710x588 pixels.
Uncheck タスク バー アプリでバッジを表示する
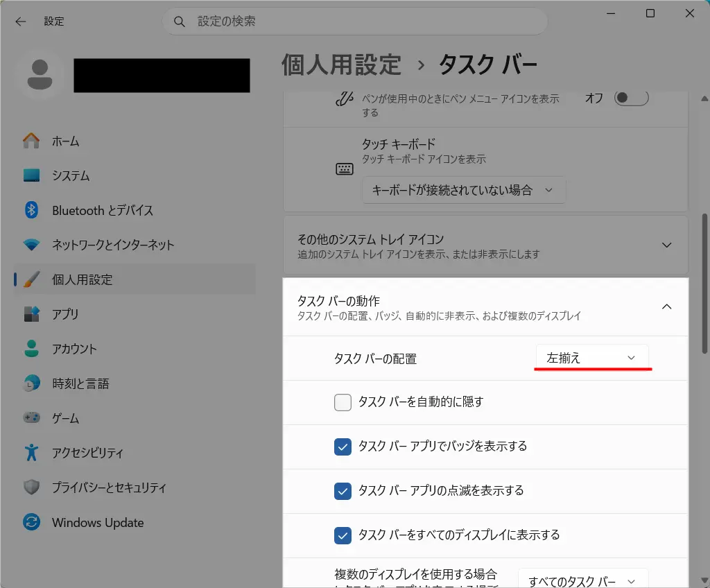(x=343, y=447)
